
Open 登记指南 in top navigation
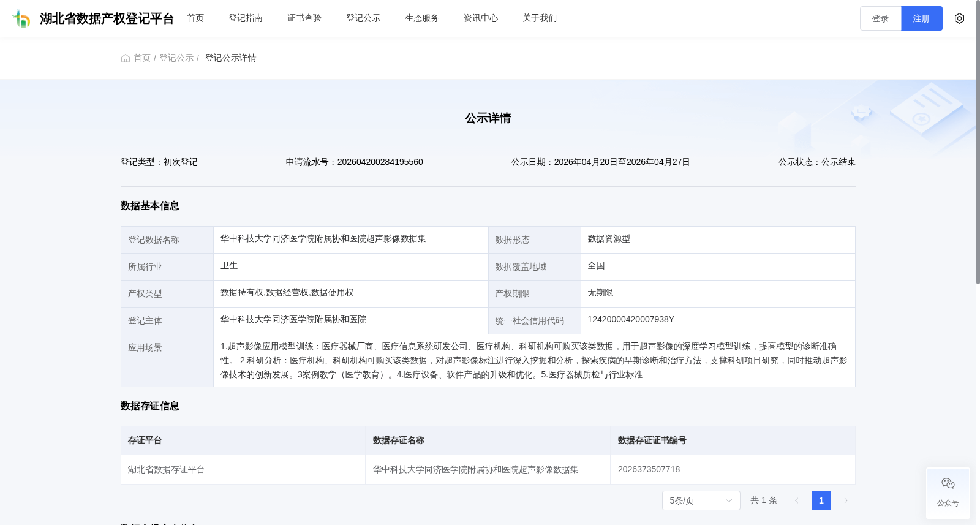(246, 18)
